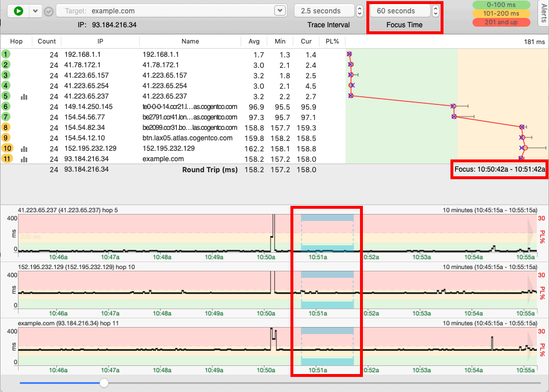Viewport: 549px width, 392px height.
Task: Sort by the Avg column header
Action: coord(254,41)
